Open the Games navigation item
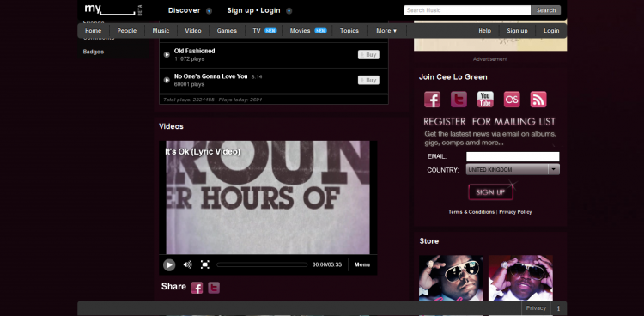Screen dimensions: 644x316 pyautogui.click(x=227, y=31)
